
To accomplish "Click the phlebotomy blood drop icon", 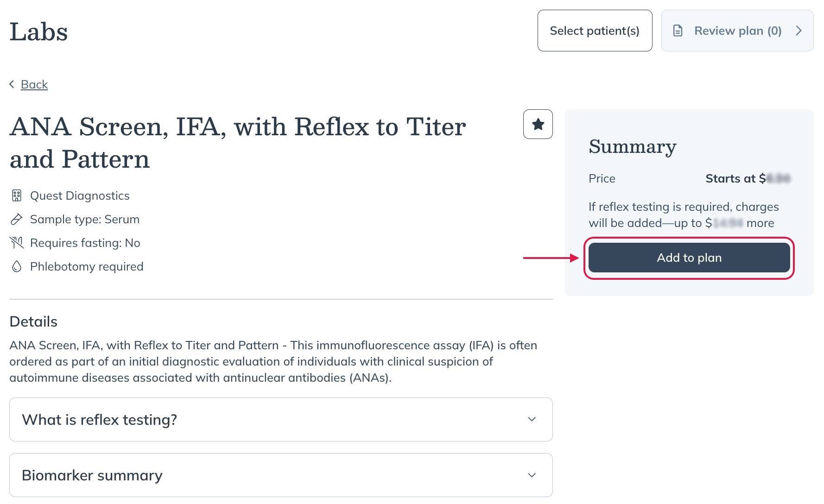I will (17, 266).
